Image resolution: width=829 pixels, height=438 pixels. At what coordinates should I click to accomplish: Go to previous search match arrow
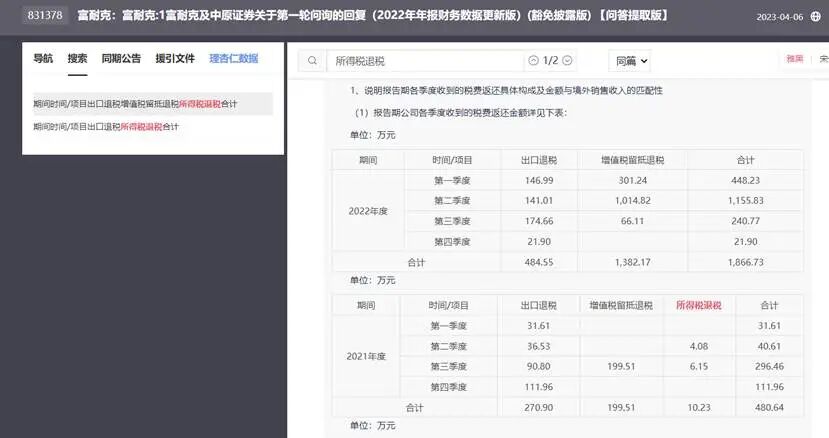pyautogui.click(x=533, y=61)
